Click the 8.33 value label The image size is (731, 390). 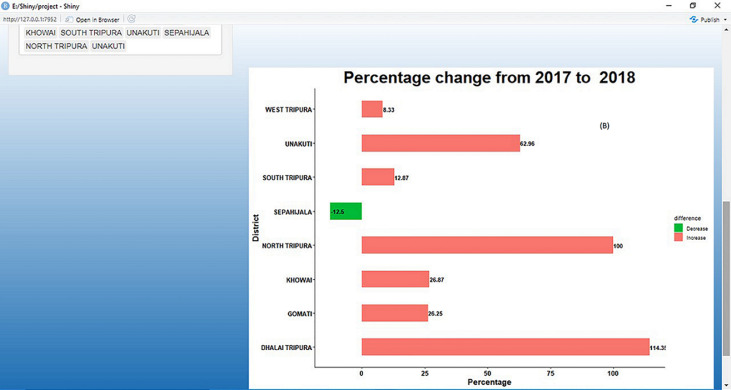pos(389,110)
